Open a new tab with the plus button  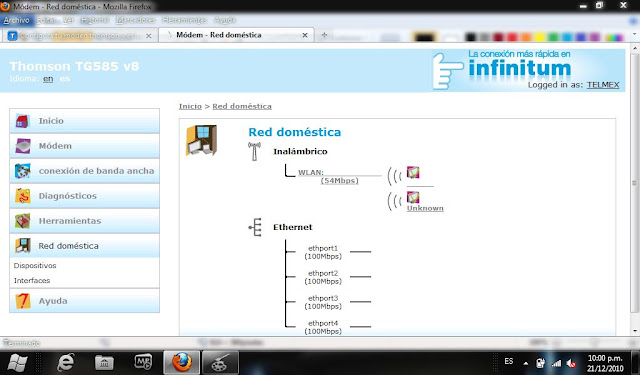pyautogui.click(x=324, y=35)
